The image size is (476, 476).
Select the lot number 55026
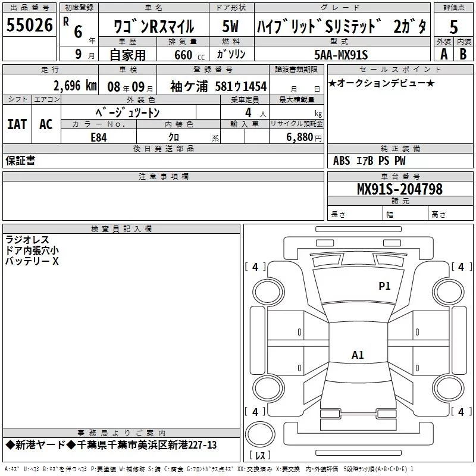click(x=29, y=26)
